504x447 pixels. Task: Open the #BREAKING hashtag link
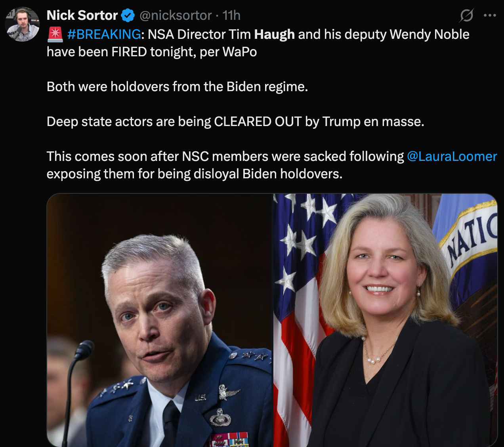pyautogui.click(x=104, y=34)
